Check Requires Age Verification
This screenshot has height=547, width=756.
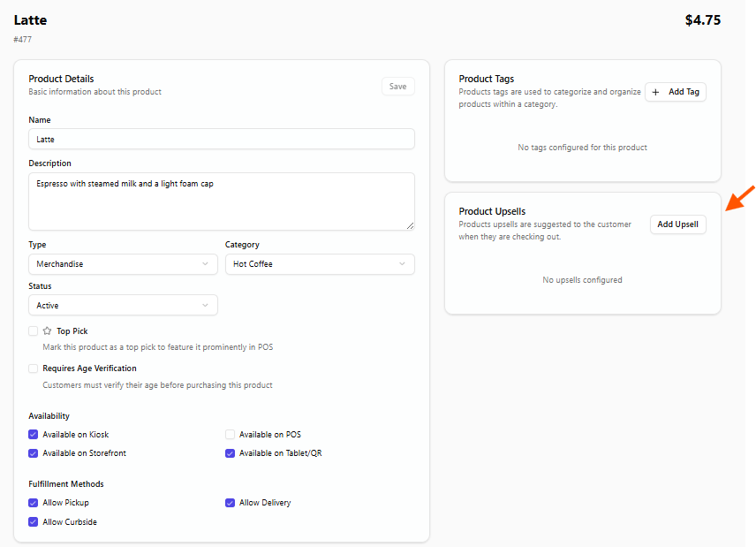34,368
